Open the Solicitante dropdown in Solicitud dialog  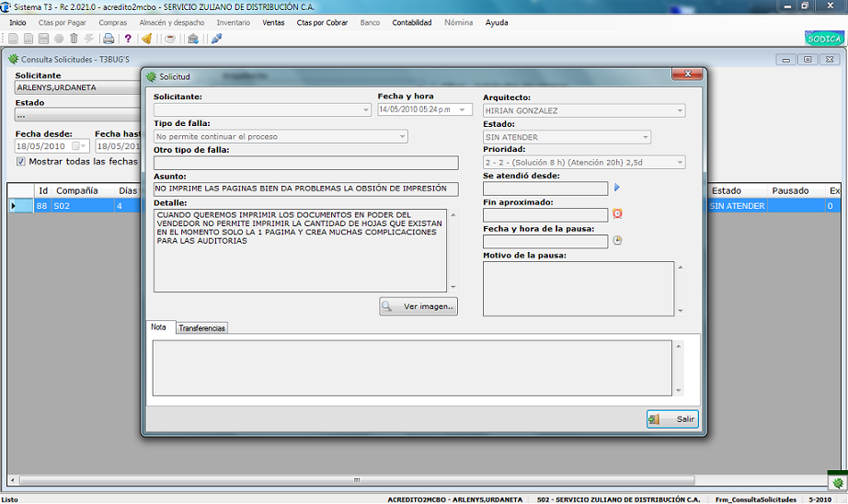pos(365,109)
